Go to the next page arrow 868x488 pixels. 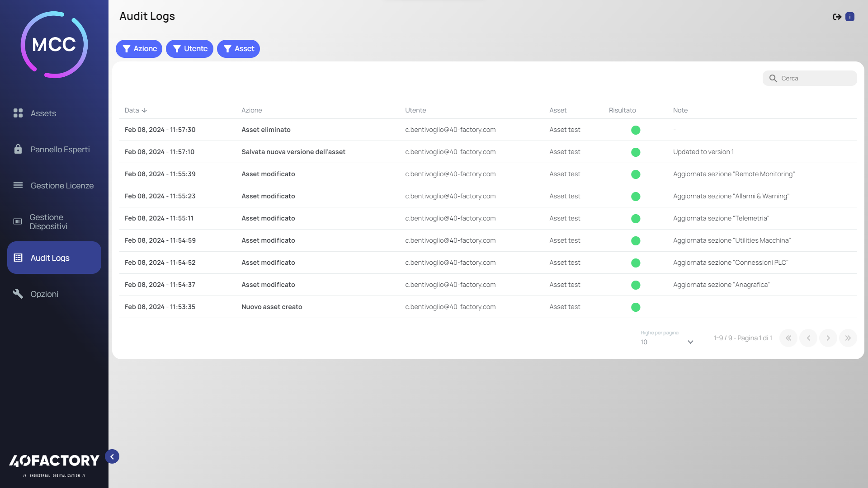tap(828, 338)
